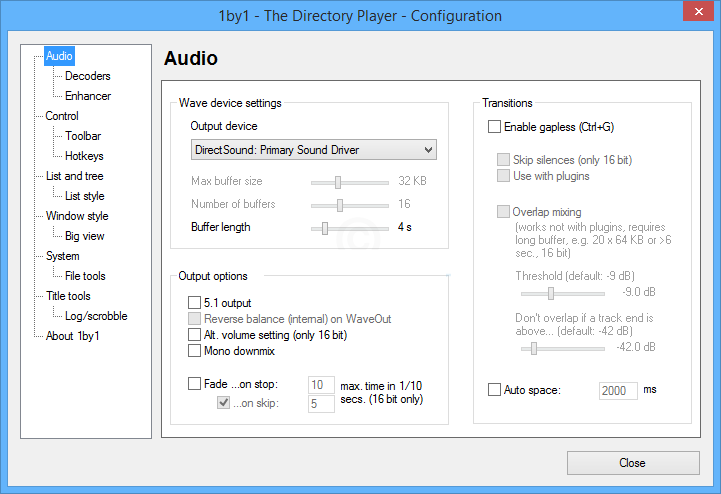Click the Buffer length slider
The height and width of the screenshot is (494, 721).
tap(348, 228)
